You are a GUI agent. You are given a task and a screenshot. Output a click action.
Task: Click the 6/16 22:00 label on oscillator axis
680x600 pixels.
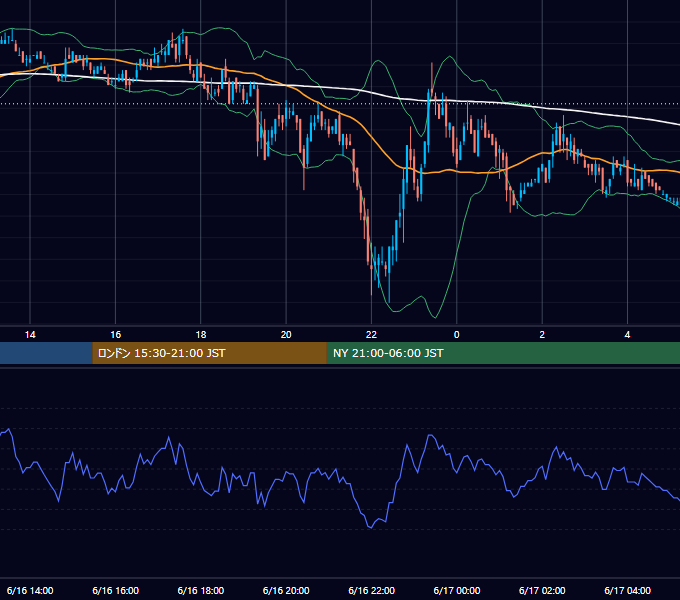tap(372, 590)
